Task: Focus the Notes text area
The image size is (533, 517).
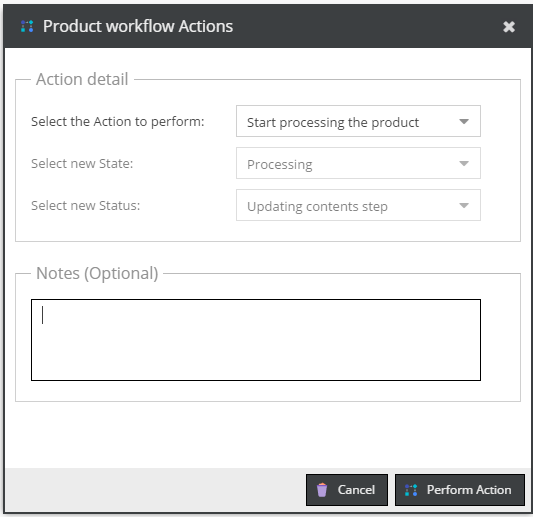Action: pos(256,340)
